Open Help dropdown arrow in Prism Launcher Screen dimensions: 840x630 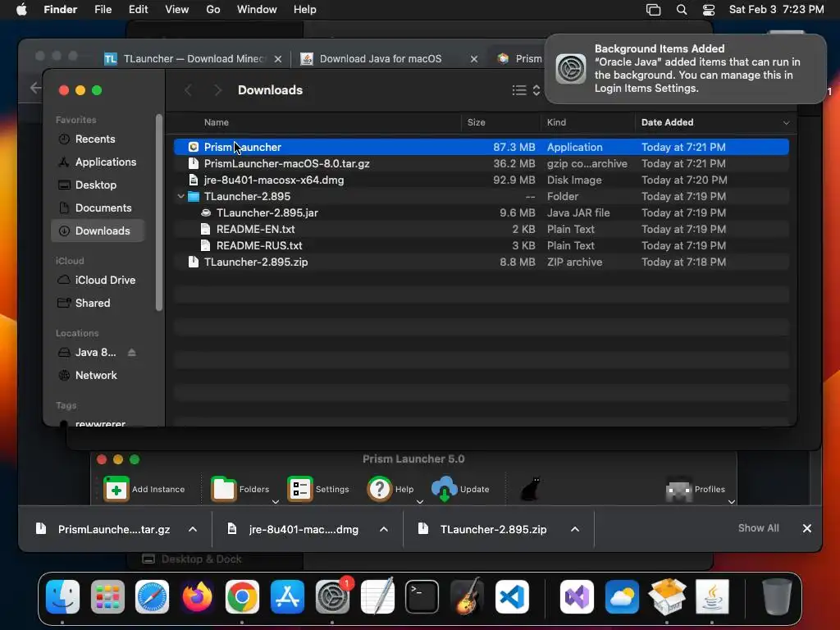pyautogui.click(x=420, y=502)
